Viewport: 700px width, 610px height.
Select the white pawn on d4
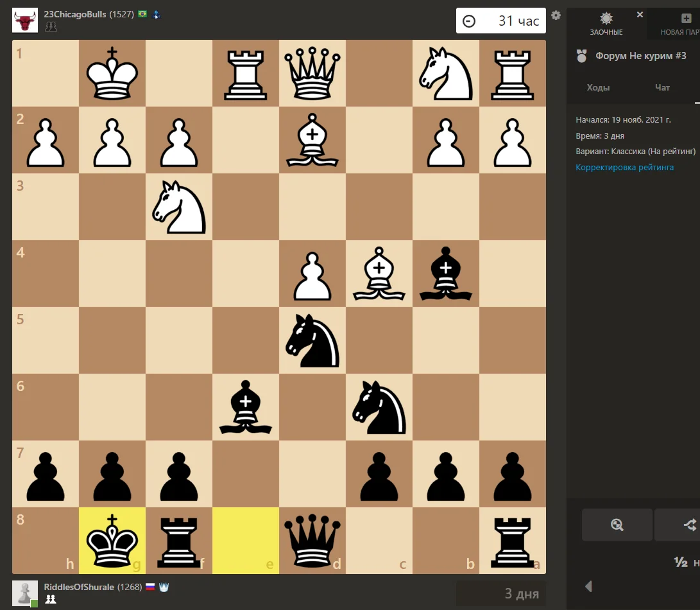click(312, 274)
